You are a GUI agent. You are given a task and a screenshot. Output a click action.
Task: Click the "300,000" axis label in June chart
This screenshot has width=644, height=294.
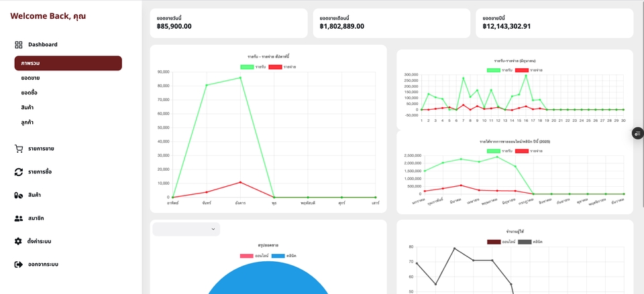(411, 74)
